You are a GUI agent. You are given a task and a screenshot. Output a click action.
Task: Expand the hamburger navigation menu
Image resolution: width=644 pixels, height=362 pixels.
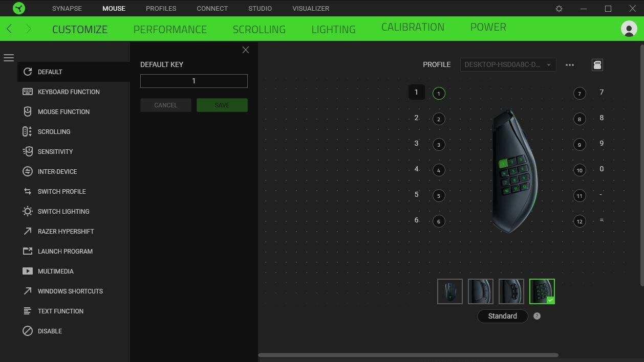[x=9, y=58]
